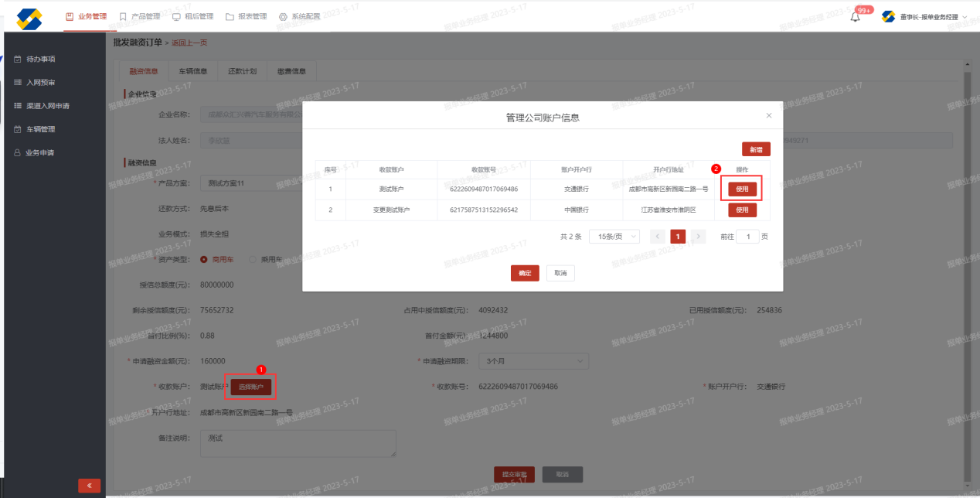Click the sidebar collapse arrow button
The width and height of the screenshot is (980, 498).
[x=89, y=486]
